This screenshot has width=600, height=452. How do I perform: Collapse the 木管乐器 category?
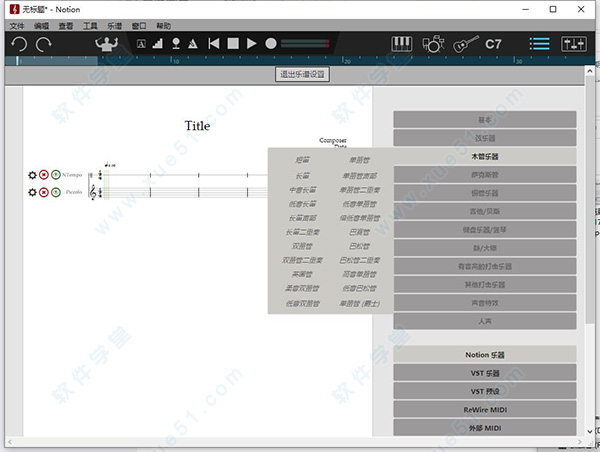click(x=485, y=157)
